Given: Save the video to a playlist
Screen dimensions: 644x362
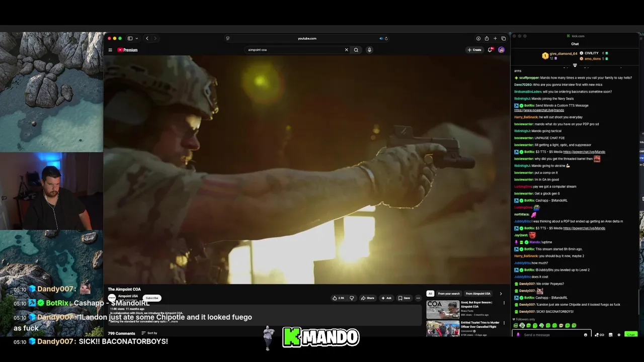Looking at the screenshot, I should 404,298.
